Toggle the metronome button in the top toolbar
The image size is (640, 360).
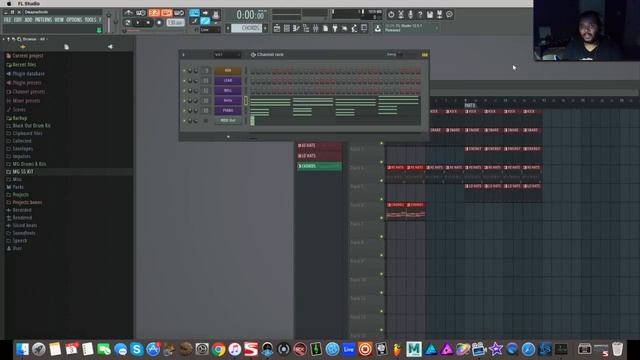128,13
